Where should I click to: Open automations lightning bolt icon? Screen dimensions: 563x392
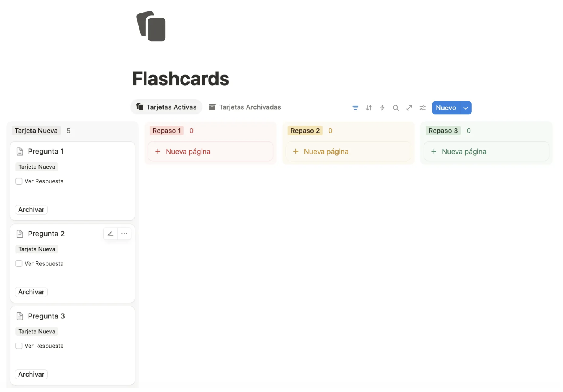click(382, 108)
